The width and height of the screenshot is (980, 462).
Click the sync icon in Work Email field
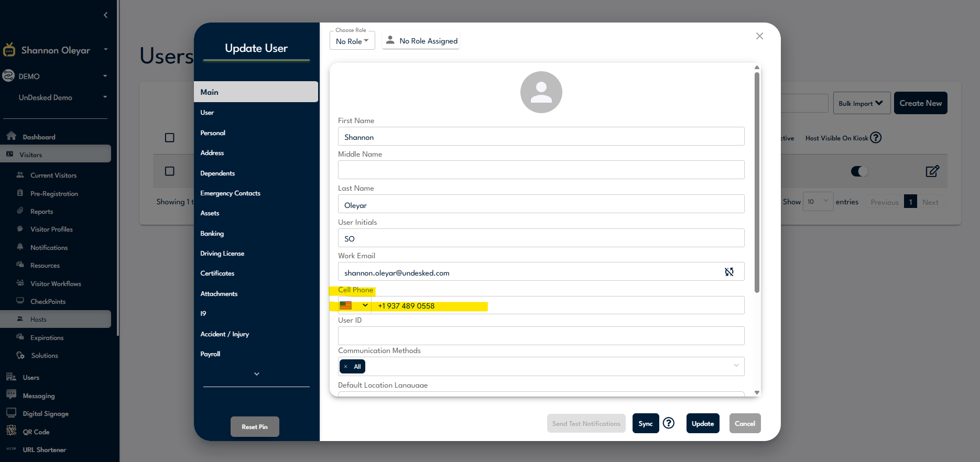click(x=729, y=272)
